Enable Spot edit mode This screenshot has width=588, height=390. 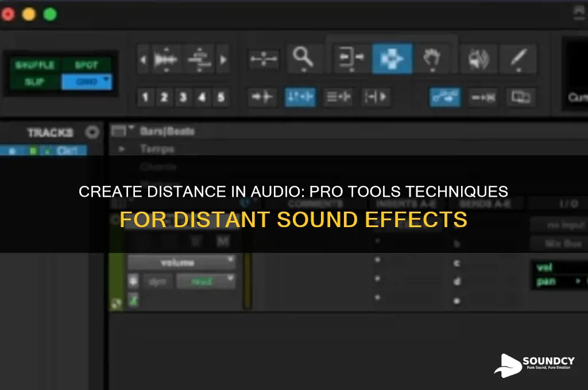86,65
